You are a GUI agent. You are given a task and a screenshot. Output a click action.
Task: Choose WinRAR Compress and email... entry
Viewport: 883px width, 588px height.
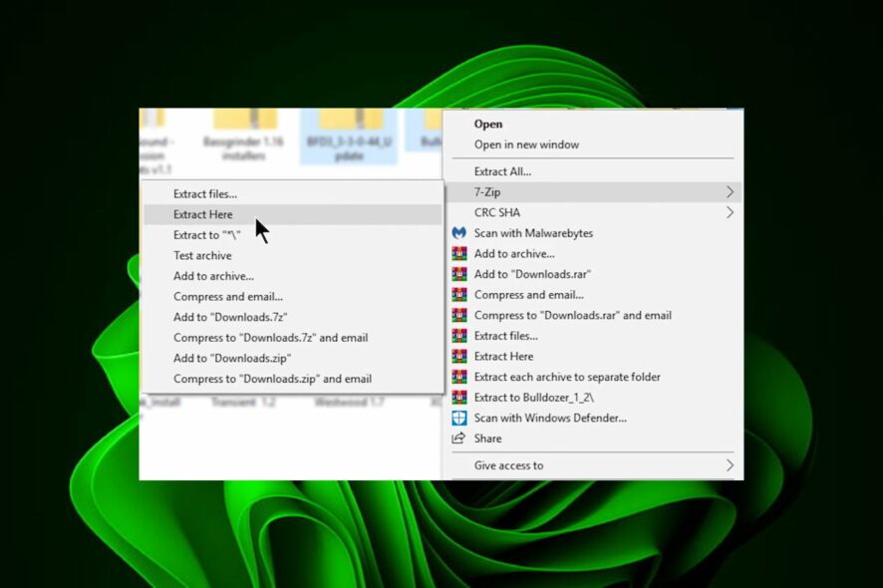pyautogui.click(x=593, y=295)
